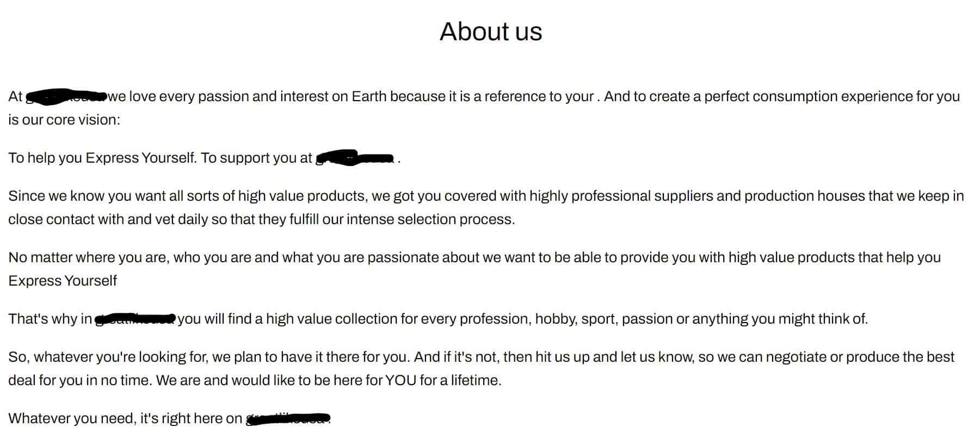Image resolution: width=980 pixels, height=433 pixels.
Task: Click 'To help you Express Yourself' sentence
Action: pos(102,158)
